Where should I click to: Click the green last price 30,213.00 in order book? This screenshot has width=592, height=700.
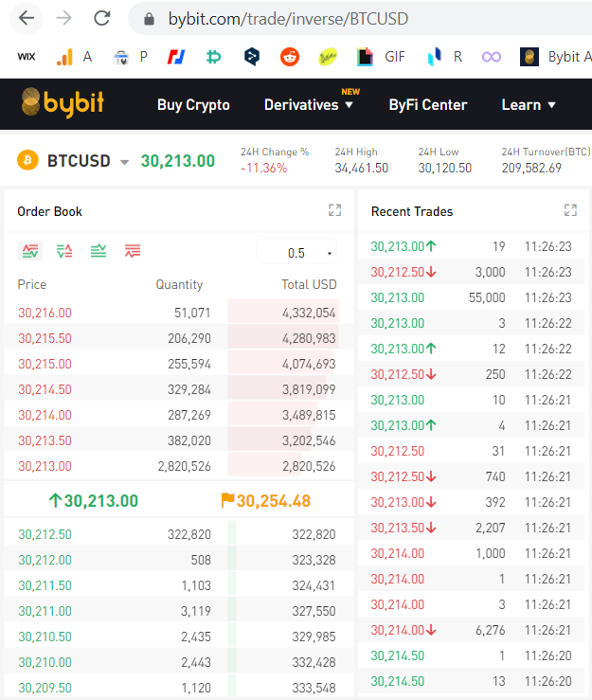click(94, 501)
